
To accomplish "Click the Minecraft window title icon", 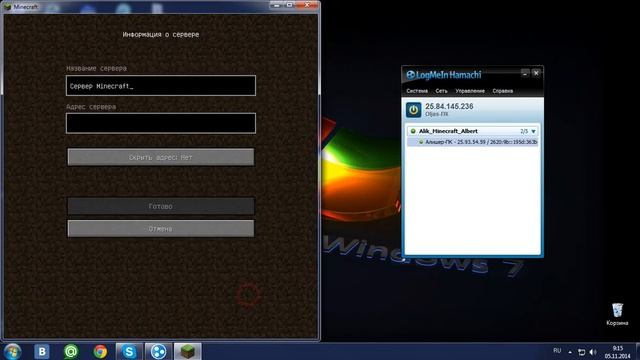I will [x=7, y=7].
